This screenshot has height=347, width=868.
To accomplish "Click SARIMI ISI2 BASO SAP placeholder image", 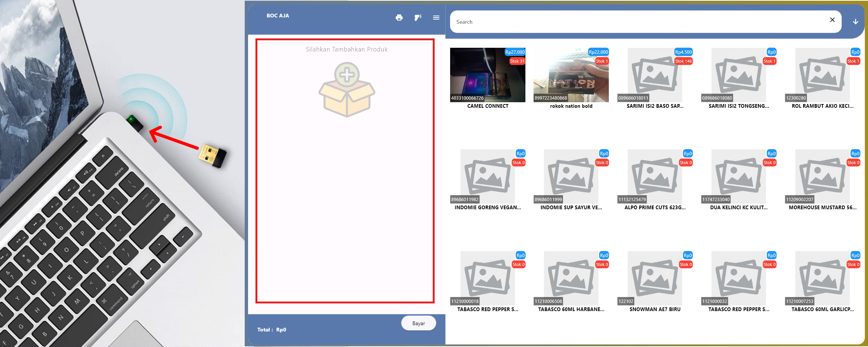I will (655, 75).
